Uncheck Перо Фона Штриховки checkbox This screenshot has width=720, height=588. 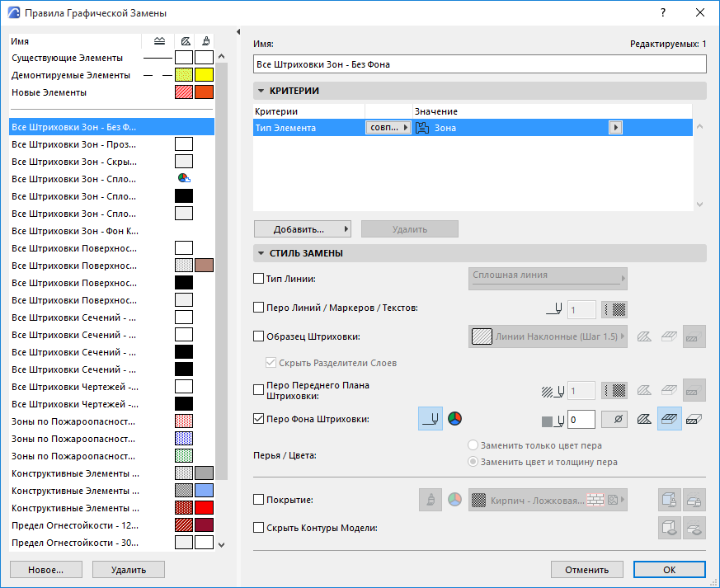point(258,419)
